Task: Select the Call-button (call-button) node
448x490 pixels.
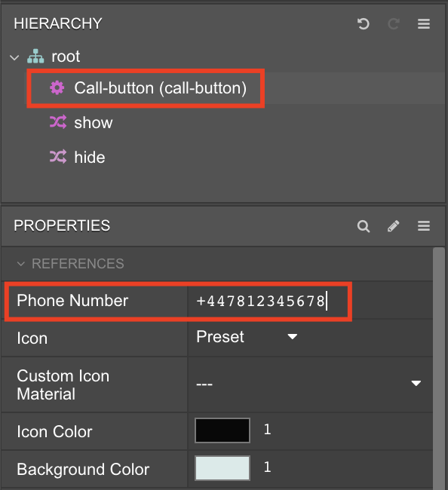Action: (160, 87)
